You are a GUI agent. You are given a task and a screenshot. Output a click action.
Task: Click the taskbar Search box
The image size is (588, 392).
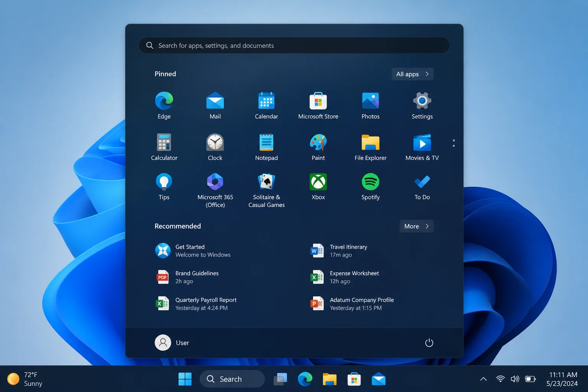click(232, 379)
